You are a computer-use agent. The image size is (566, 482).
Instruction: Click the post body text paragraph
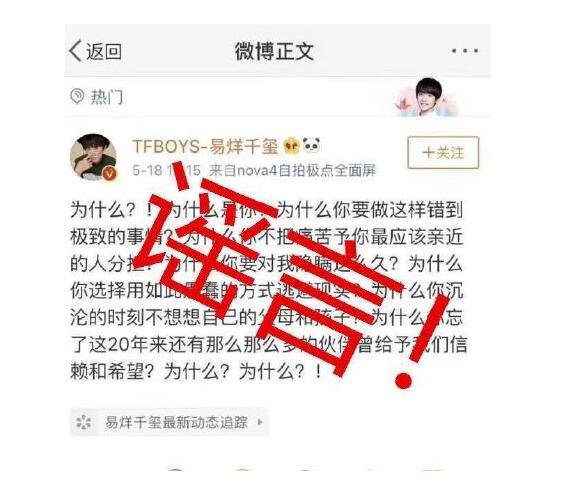pyautogui.click(x=268, y=291)
